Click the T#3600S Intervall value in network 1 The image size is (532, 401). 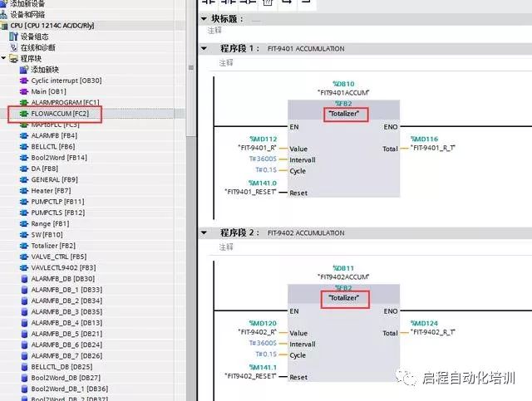point(264,159)
